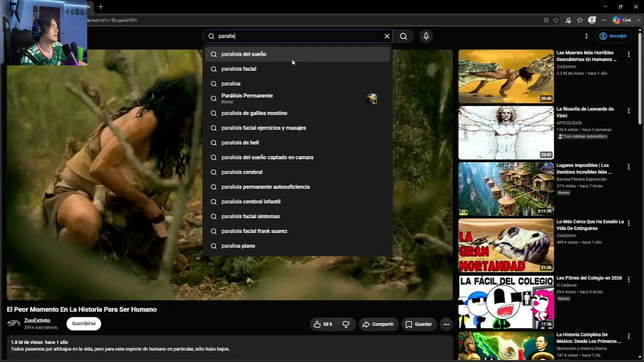Open options for "Las Muertes Más Horribles" video

click(x=628, y=54)
